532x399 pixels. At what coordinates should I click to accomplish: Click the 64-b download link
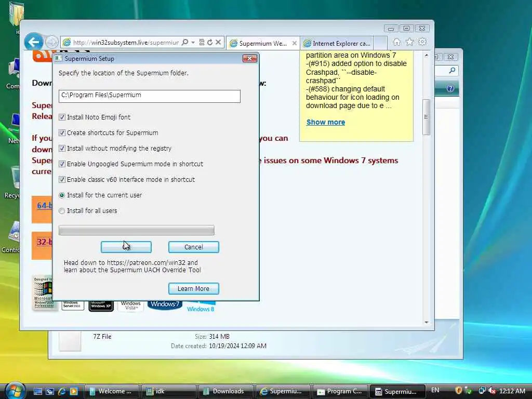[x=45, y=206]
